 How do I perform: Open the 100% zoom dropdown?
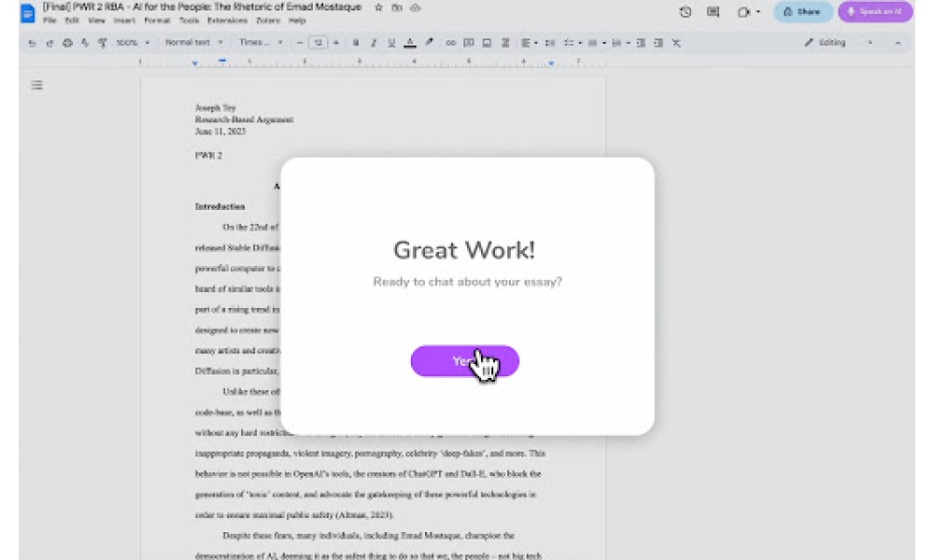pyautogui.click(x=133, y=43)
